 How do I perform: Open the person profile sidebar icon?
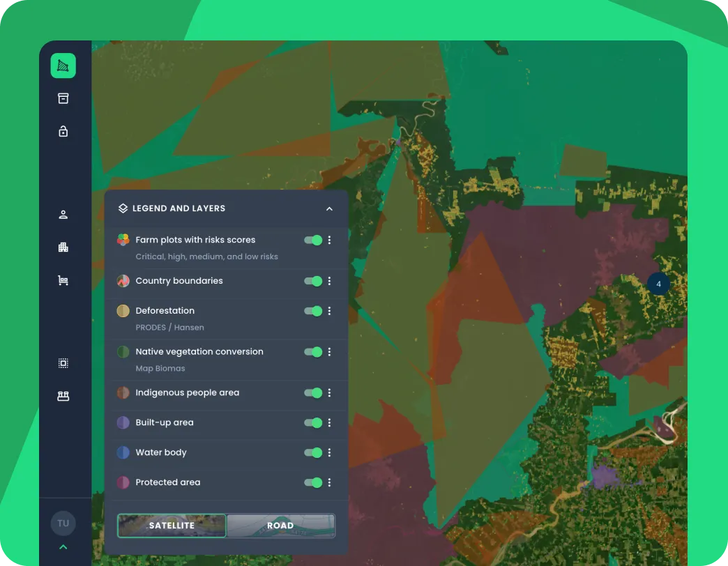(x=63, y=214)
